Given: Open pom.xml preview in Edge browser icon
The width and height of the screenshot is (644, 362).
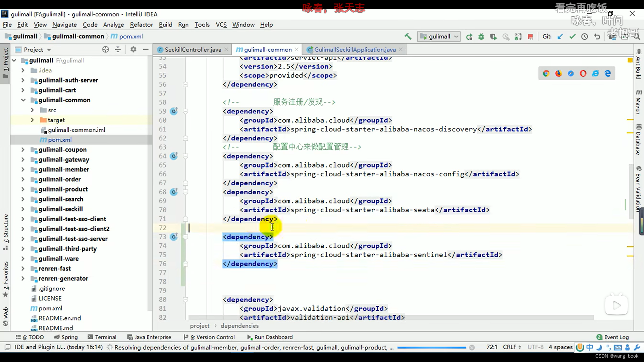Looking at the screenshot, I should point(608,73).
